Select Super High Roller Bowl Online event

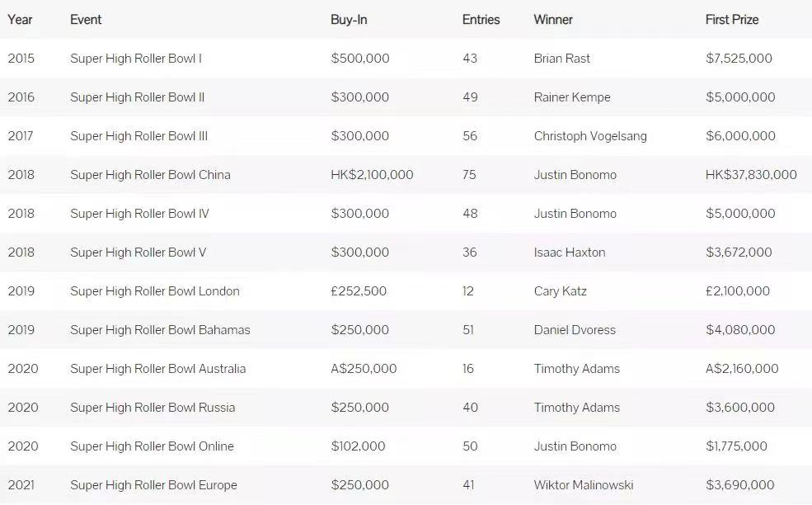tap(152, 446)
